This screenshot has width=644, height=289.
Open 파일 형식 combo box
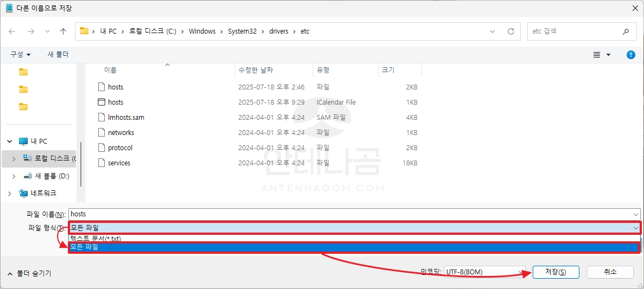354,228
